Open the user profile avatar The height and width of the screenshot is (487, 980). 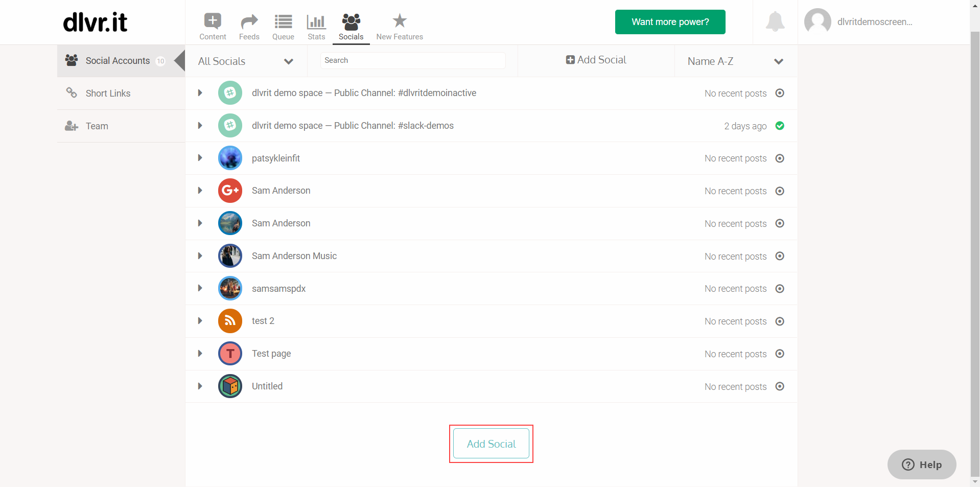[818, 21]
